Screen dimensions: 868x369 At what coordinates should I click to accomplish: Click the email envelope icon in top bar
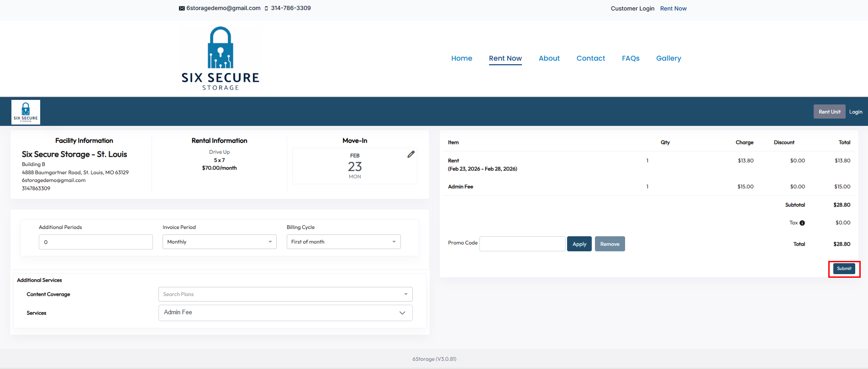pyautogui.click(x=182, y=8)
